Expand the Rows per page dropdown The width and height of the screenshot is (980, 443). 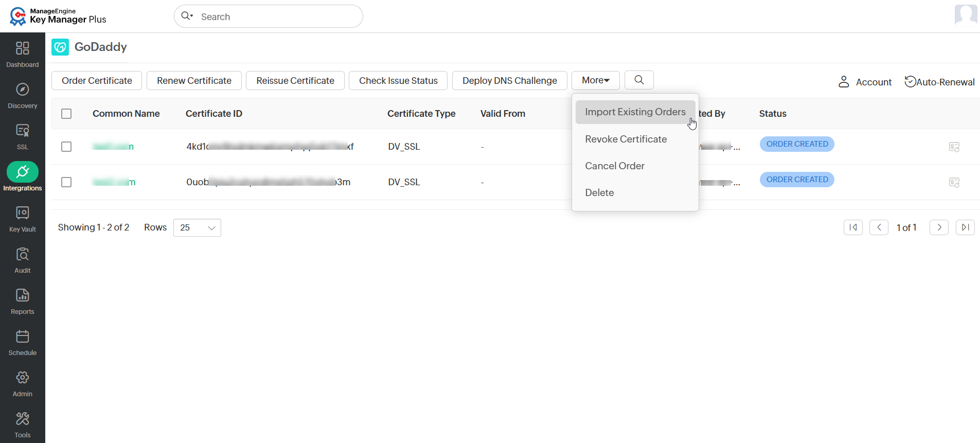click(198, 227)
